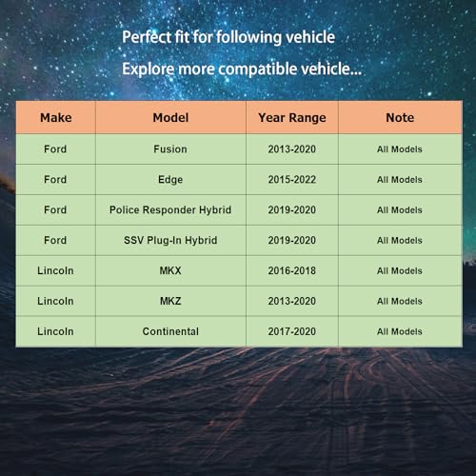Click the Continental model cell
Image resolution: width=476 pixels, height=476 pixels.
tap(170, 331)
